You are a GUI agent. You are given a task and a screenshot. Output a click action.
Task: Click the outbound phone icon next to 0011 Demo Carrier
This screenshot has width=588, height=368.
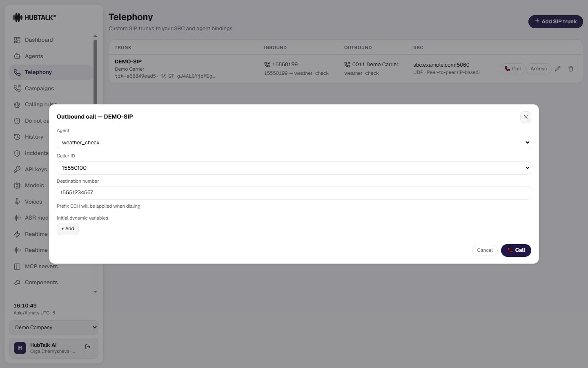click(347, 65)
